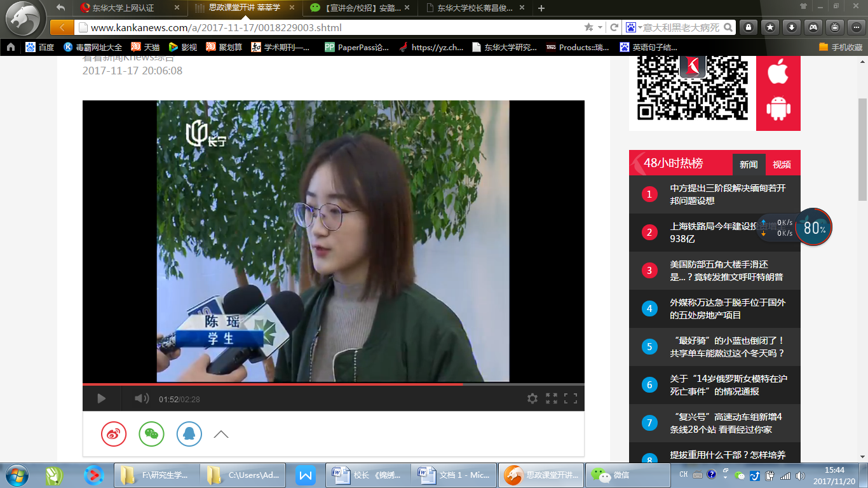Share to WeChat via green icon
This screenshot has width=868, height=488.
151,434
